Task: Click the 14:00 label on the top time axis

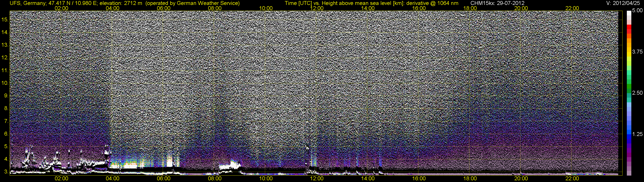Action: point(368,8)
